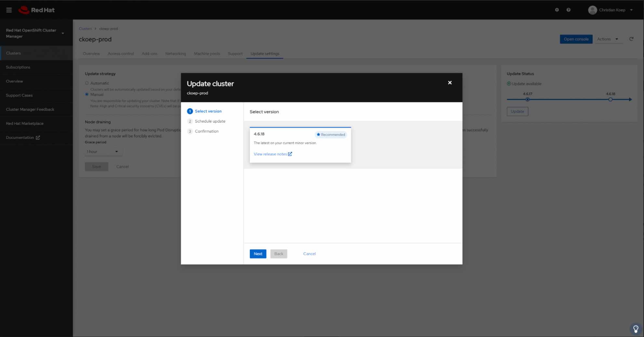Click the Red Hat logo

tap(36, 10)
